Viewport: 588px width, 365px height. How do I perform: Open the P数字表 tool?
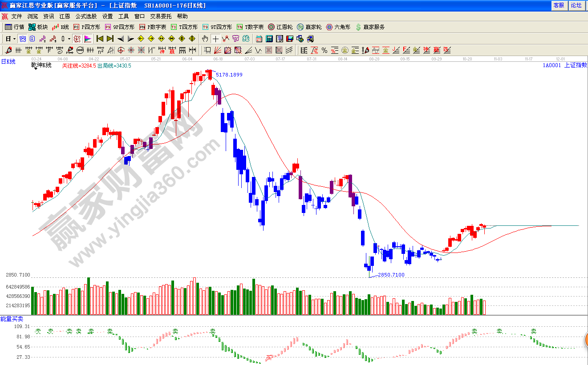pyautogui.click(x=153, y=27)
